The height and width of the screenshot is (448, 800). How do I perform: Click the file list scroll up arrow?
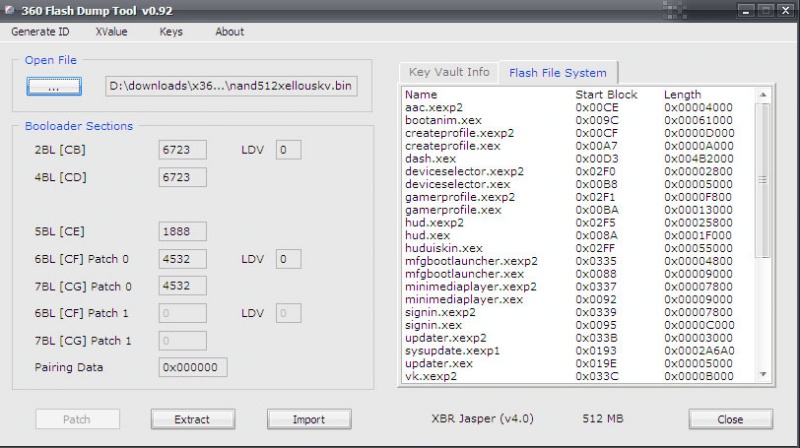click(763, 95)
